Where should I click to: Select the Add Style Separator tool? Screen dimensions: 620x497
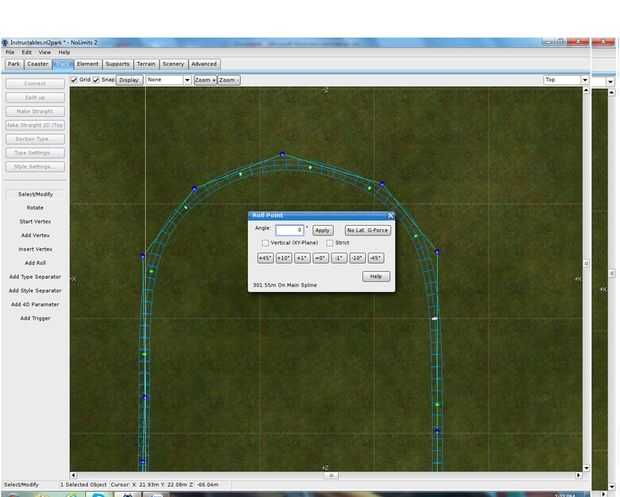(35, 291)
